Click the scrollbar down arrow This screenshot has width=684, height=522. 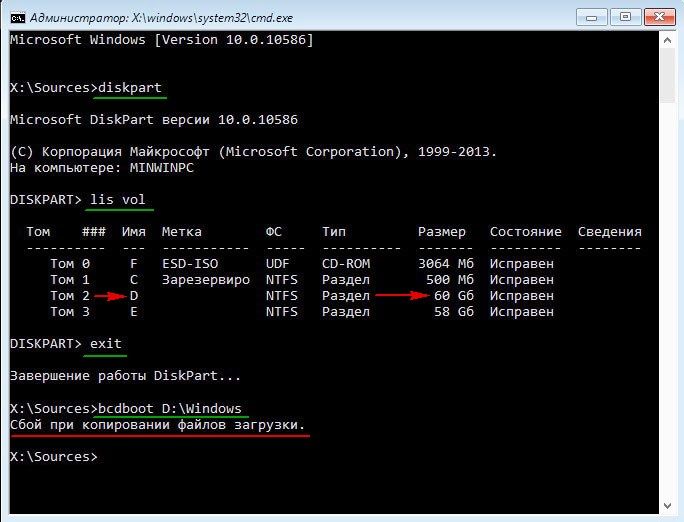tap(668, 505)
